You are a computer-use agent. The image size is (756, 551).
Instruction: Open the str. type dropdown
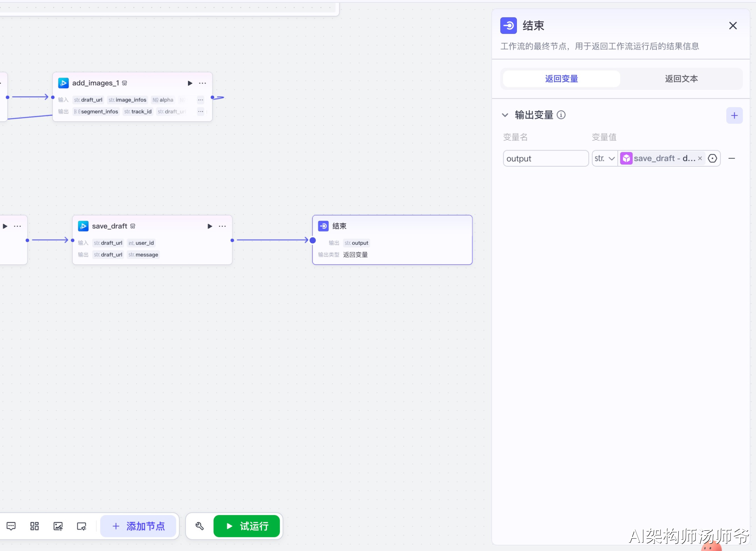click(604, 158)
